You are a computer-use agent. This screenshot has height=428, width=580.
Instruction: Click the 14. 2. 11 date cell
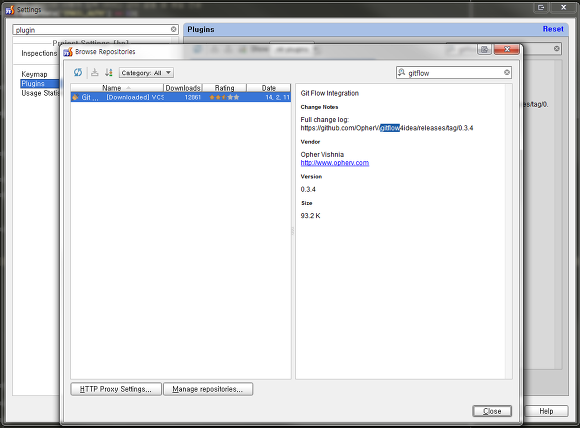point(277,97)
